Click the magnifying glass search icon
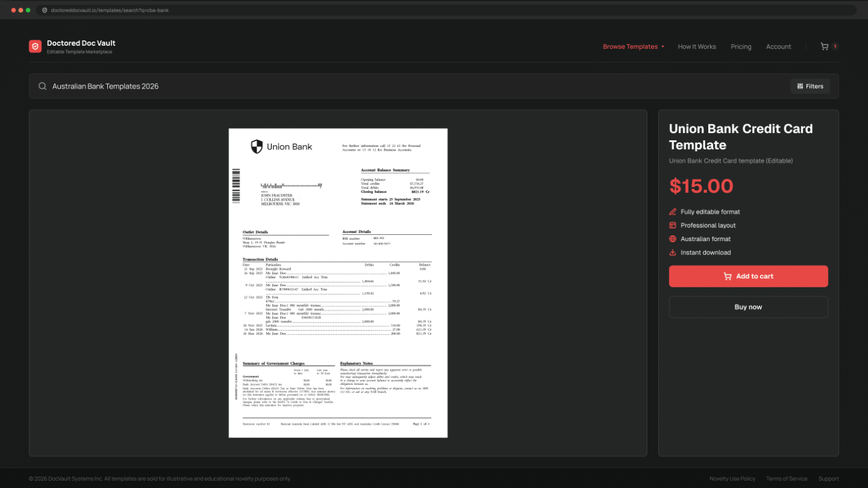This screenshot has height=488, width=868. (43, 86)
